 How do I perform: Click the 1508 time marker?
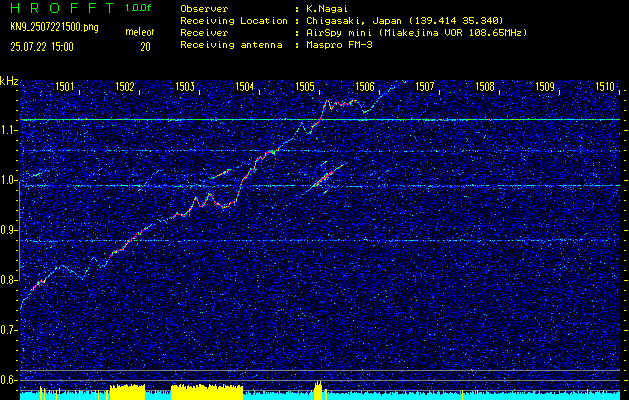click(485, 86)
